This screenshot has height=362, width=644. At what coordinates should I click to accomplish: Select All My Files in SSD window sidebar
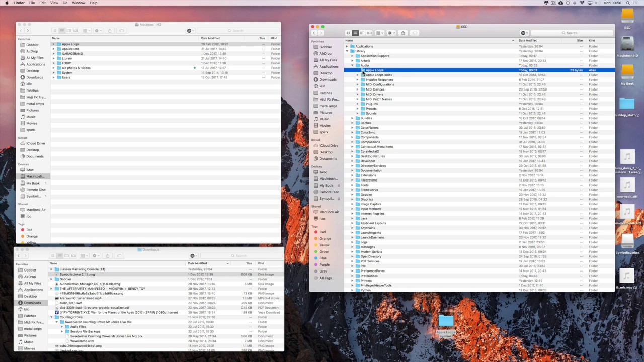(328, 60)
